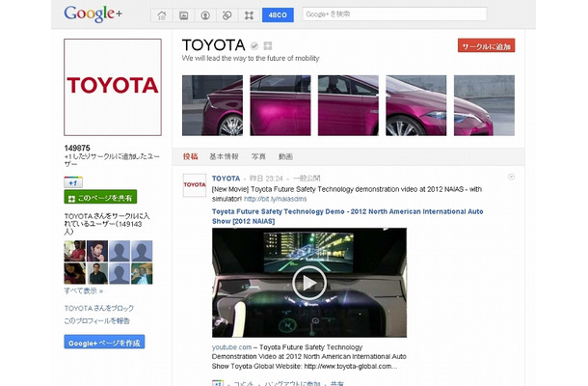Open the Google+ home icon
588x386 pixels.
[x=162, y=15]
